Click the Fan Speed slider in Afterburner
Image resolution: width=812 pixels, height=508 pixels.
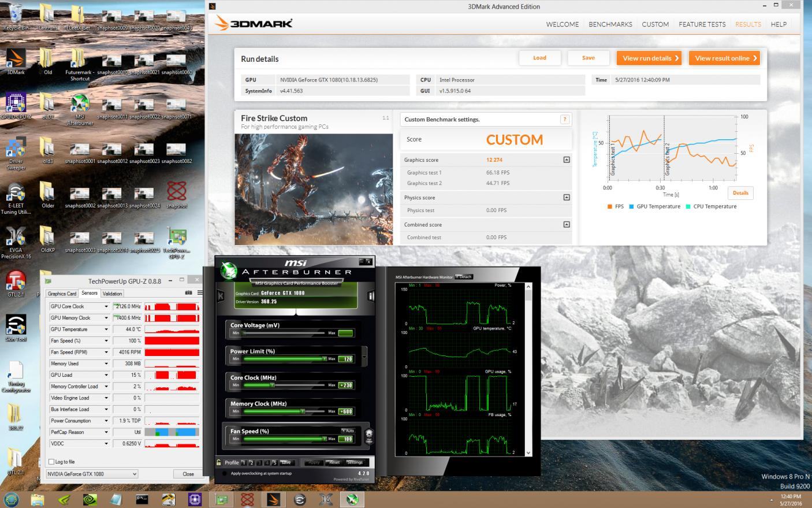pyautogui.click(x=285, y=439)
